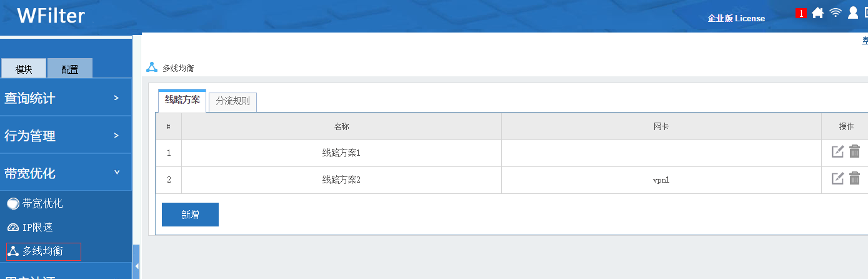
Task: Click the red notification badge
Action: (801, 13)
